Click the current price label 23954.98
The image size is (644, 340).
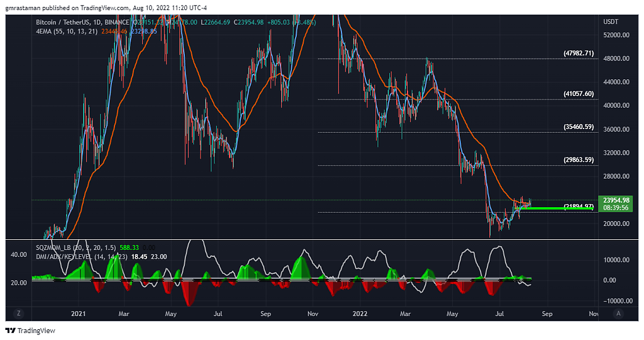[x=616, y=200]
